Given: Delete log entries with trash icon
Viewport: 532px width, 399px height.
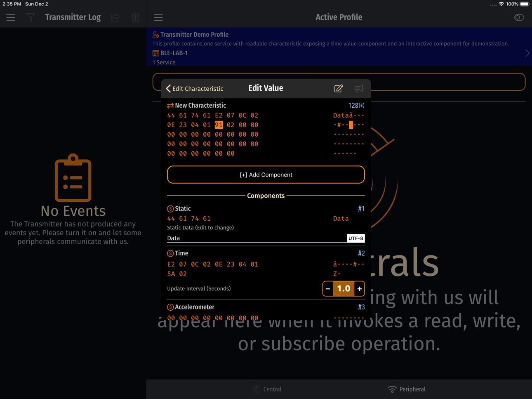Looking at the screenshot, I should (x=135, y=17).
